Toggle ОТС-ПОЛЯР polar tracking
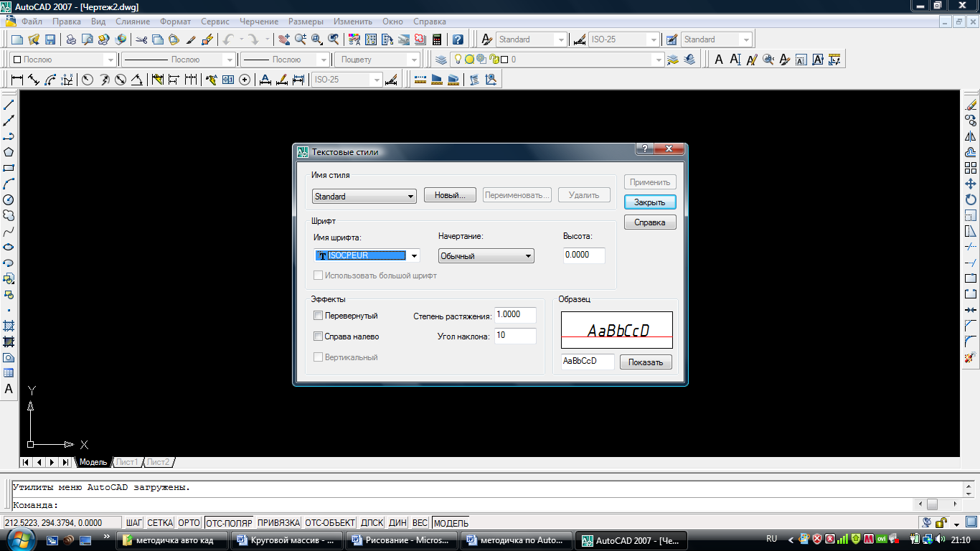This screenshot has height=551, width=980. click(x=229, y=523)
